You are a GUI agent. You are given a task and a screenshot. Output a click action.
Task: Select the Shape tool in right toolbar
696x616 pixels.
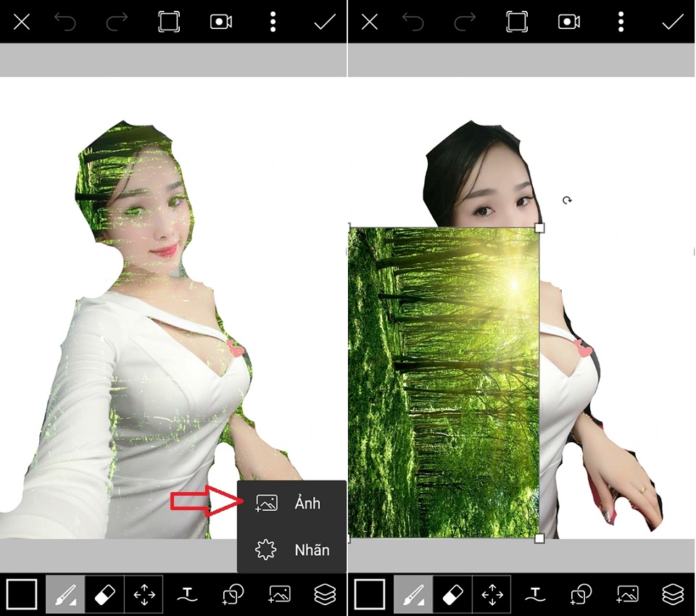pyautogui.click(x=581, y=594)
